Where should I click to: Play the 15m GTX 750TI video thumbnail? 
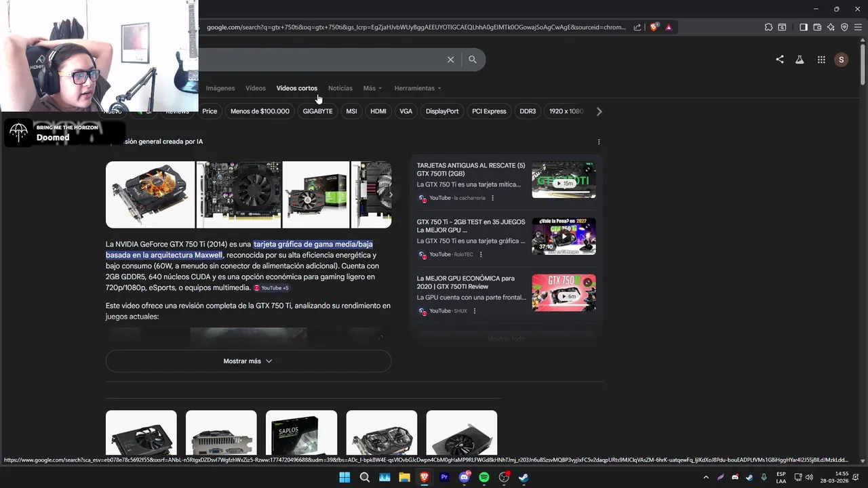564,180
